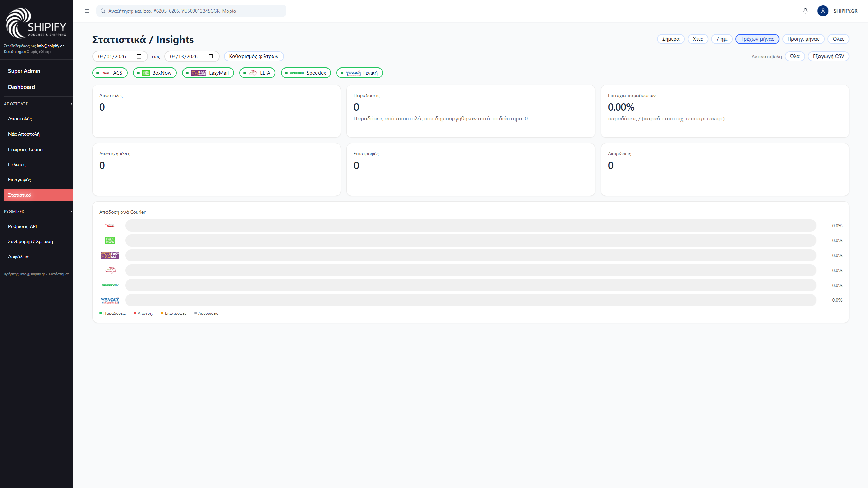
Task: Open Νέα Αποστολή in the sidebar
Action: (24, 134)
